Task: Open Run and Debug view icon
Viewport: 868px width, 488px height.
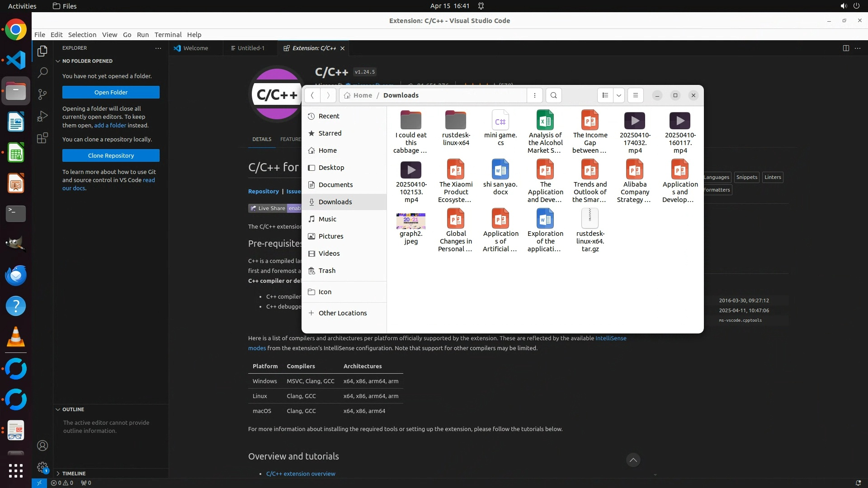Action: pyautogui.click(x=42, y=116)
